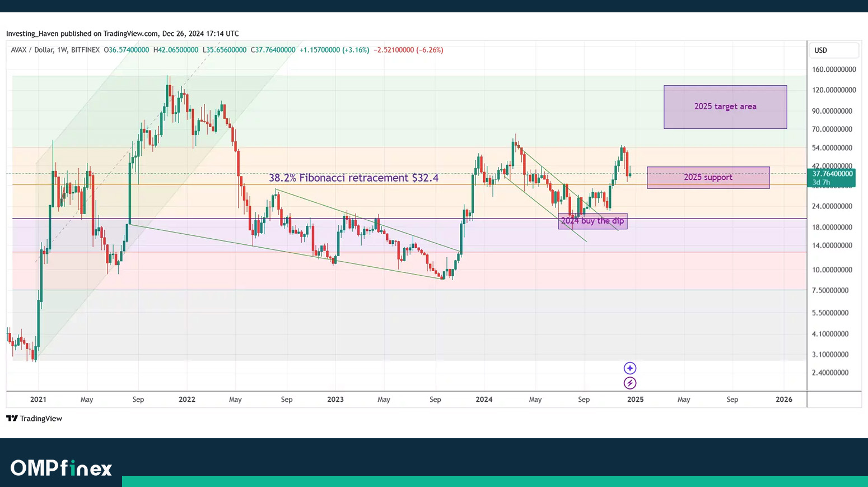868x487 pixels.
Task: Open the USD currency selector
Action: click(833, 50)
